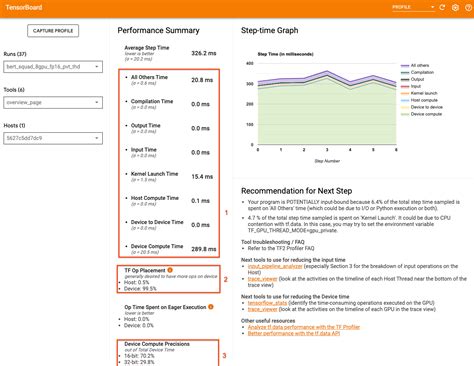Open Analyze tf.data performance link
Image resolution: width=474 pixels, height=366 pixels.
coord(304,327)
